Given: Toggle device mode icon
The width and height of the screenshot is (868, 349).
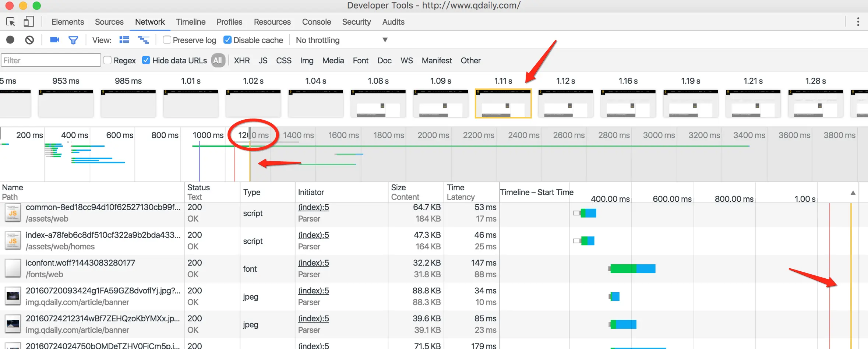Looking at the screenshot, I should point(29,22).
